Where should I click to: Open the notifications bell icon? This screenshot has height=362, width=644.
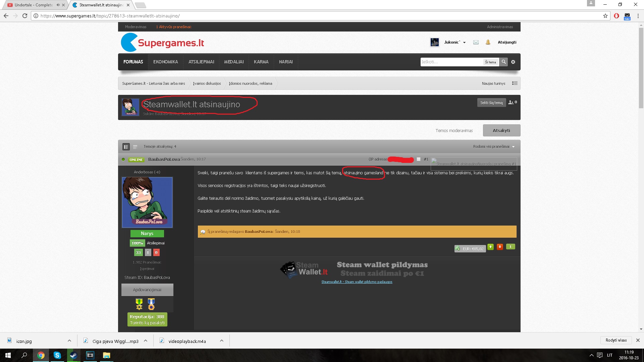(x=488, y=42)
